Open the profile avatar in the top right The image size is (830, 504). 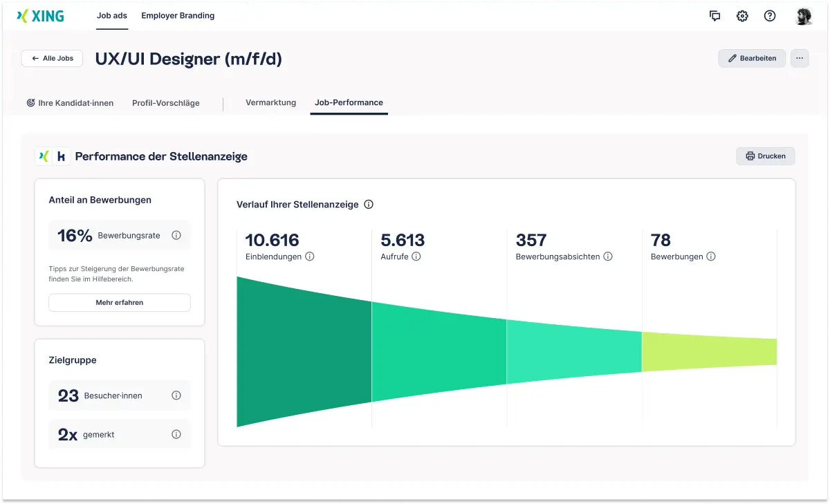click(x=803, y=15)
